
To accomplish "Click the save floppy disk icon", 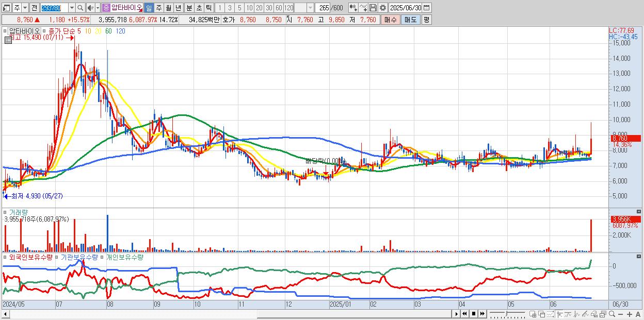I will (373, 8).
